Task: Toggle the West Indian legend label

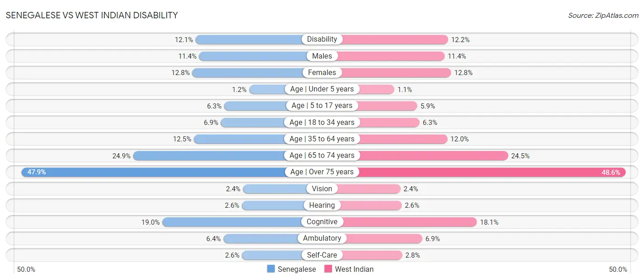Action: click(354, 269)
